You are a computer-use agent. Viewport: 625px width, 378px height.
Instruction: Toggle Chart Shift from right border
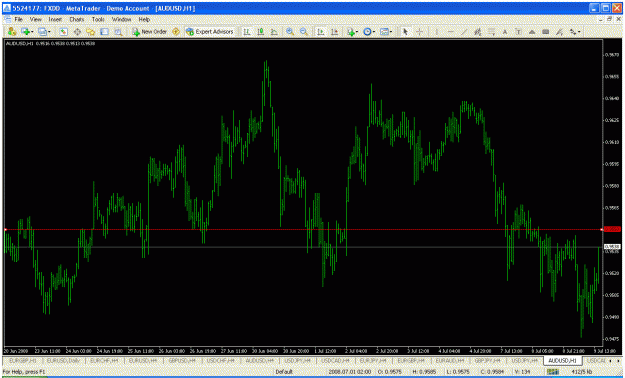coord(334,32)
